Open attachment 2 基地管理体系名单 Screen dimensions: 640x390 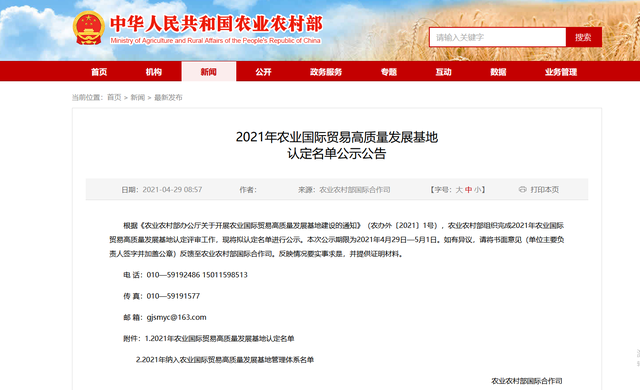[225, 360]
